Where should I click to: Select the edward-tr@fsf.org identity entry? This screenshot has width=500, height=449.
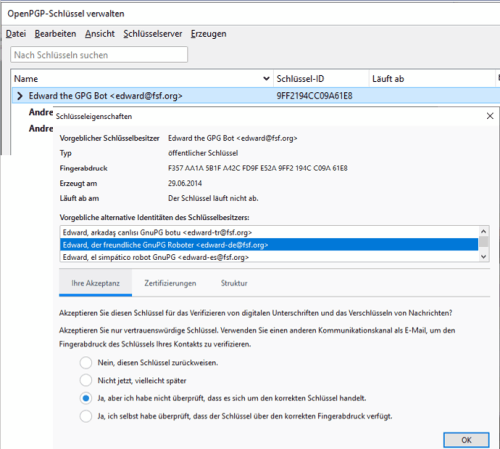[x=269, y=232]
